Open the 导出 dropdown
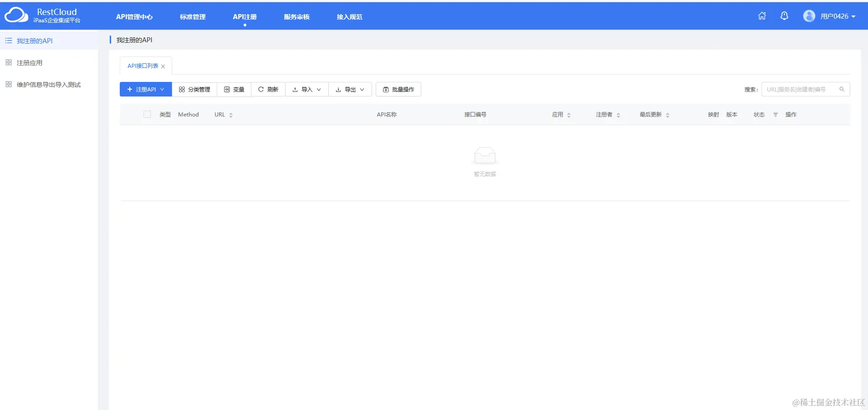 [x=350, y=89]
